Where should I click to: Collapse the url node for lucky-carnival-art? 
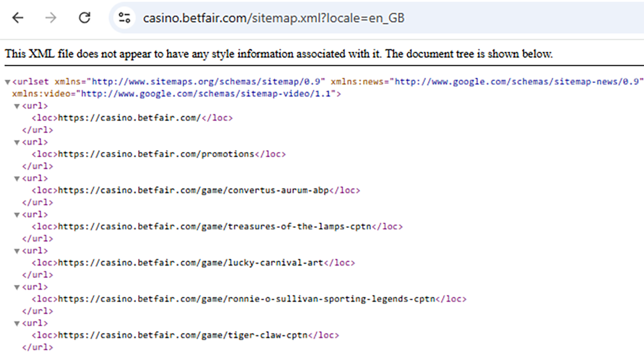point(17,251)
